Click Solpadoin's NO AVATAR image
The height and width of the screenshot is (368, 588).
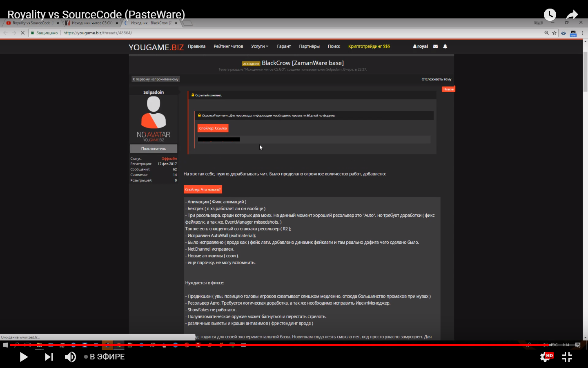(x=154, y=119)
